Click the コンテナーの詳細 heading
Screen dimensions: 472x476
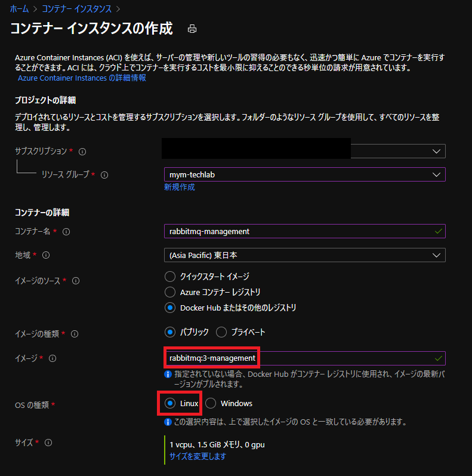42,213
